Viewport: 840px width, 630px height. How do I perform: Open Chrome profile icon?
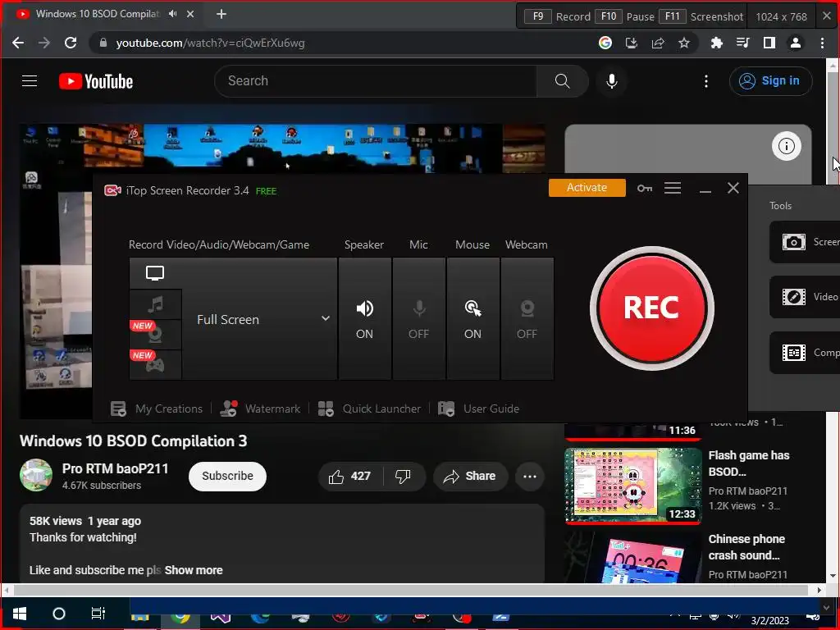point(796,43)
